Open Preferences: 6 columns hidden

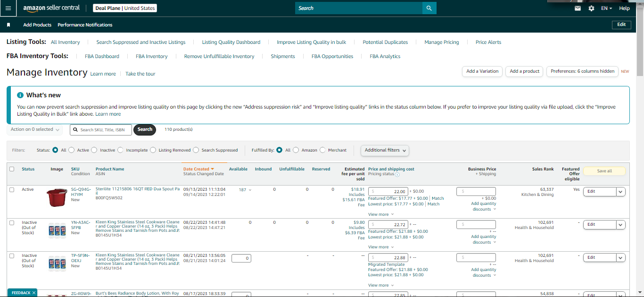click(x=583, y=71)
